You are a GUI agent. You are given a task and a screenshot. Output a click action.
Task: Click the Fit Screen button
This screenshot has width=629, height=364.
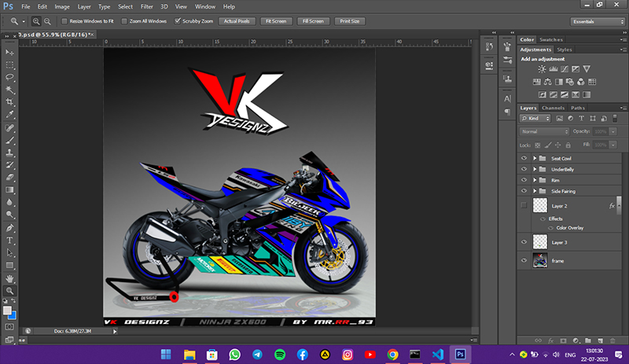[x=276, y=21]
